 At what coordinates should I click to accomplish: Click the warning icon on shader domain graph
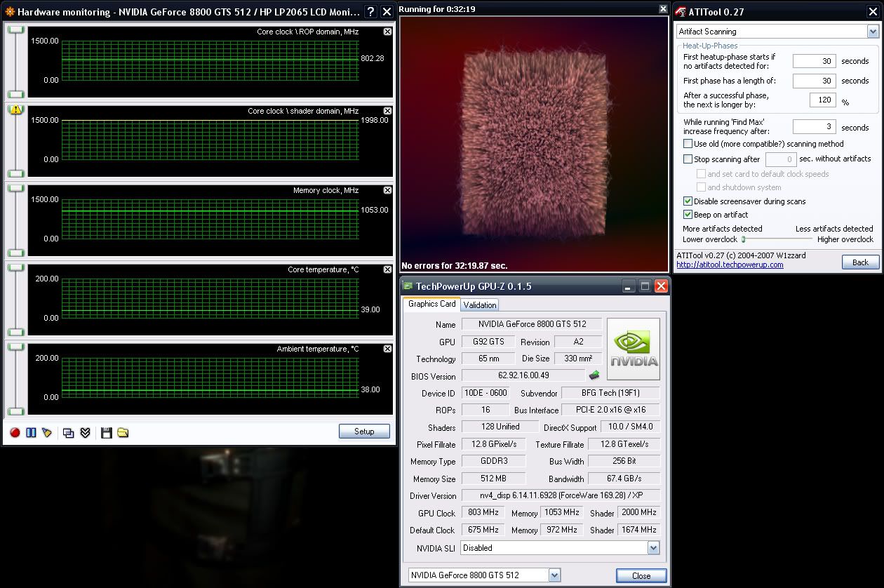coord(15,109)
